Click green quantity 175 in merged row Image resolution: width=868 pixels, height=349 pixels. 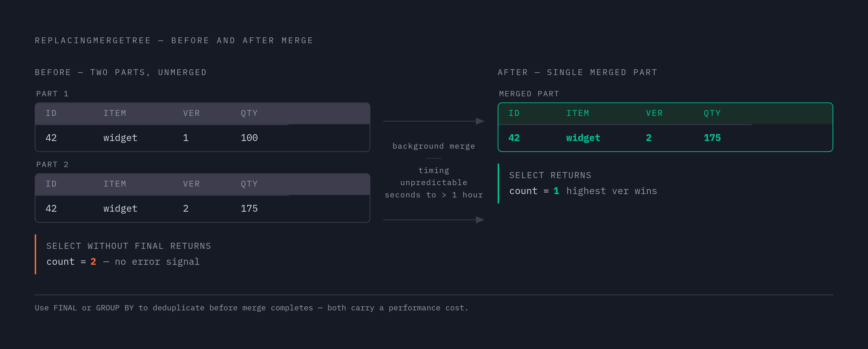point(712,138)
